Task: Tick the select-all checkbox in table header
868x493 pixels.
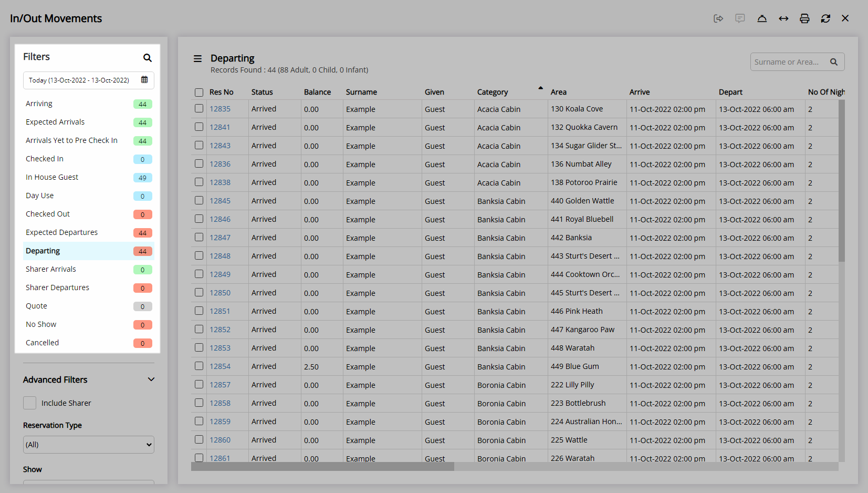Action: pyautogui.click(x=199, y=93)
